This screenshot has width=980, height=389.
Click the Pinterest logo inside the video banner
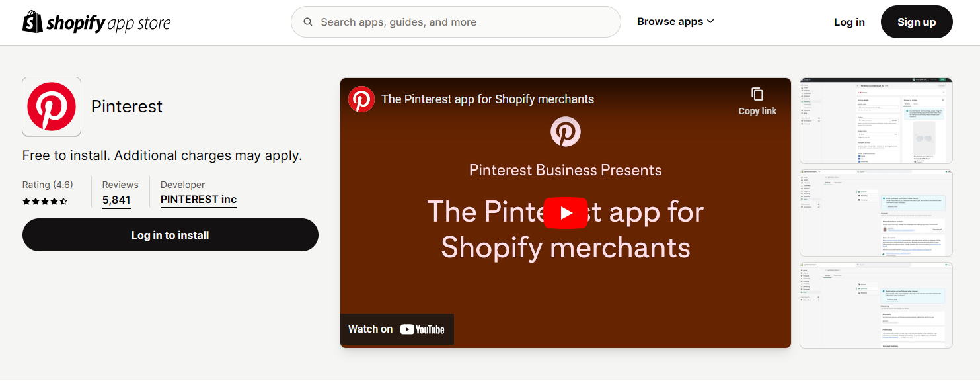pyautogui.click(x=565, y=131)
